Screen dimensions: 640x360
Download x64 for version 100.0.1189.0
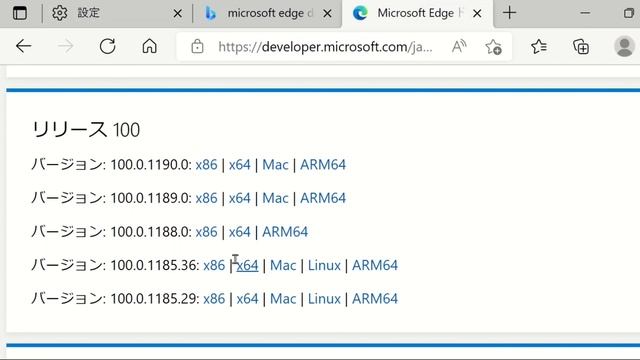click(240, 198)
